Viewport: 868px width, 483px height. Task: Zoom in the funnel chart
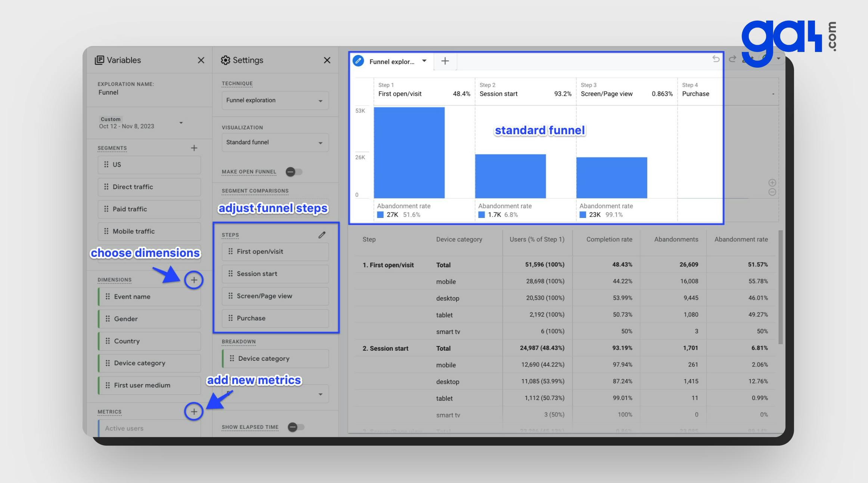pyautogui.click(x=772, y=183)
